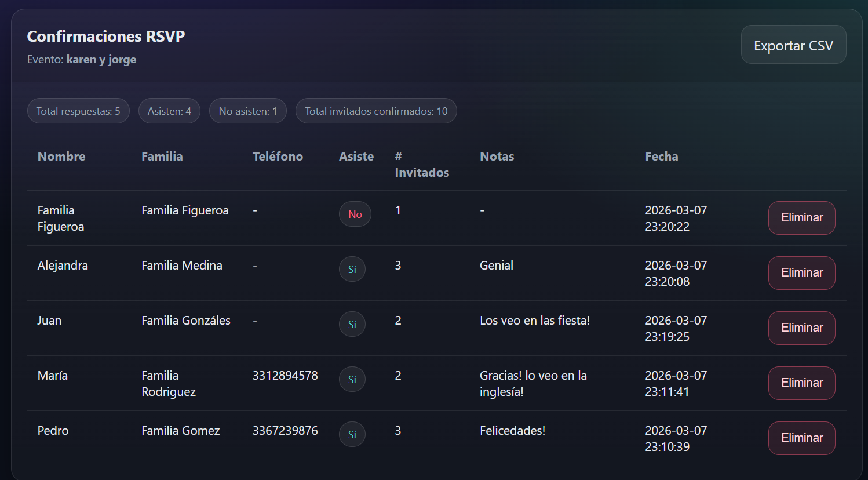
Task: Select the Teléfono column header
Action: 278,157
